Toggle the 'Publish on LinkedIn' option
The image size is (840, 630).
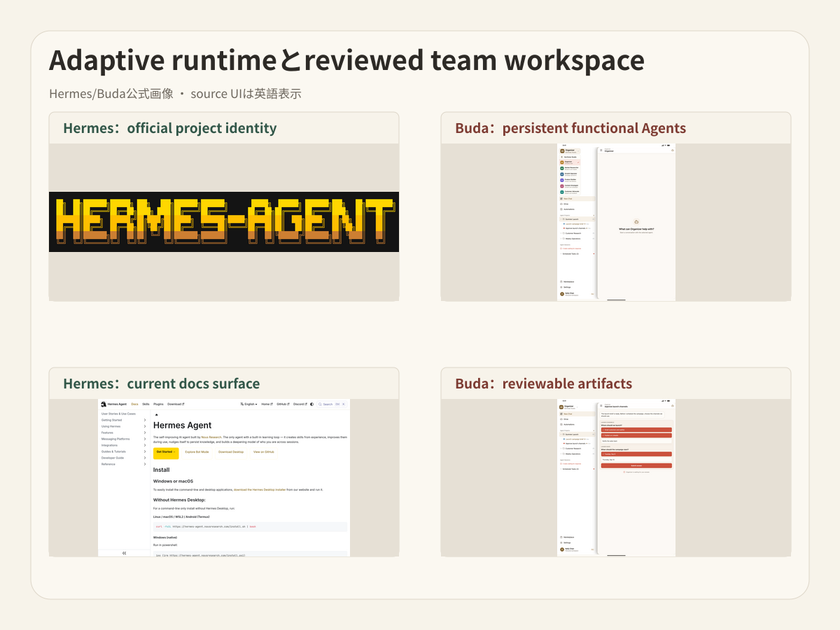pyautogui.click(x=636, y=435)
